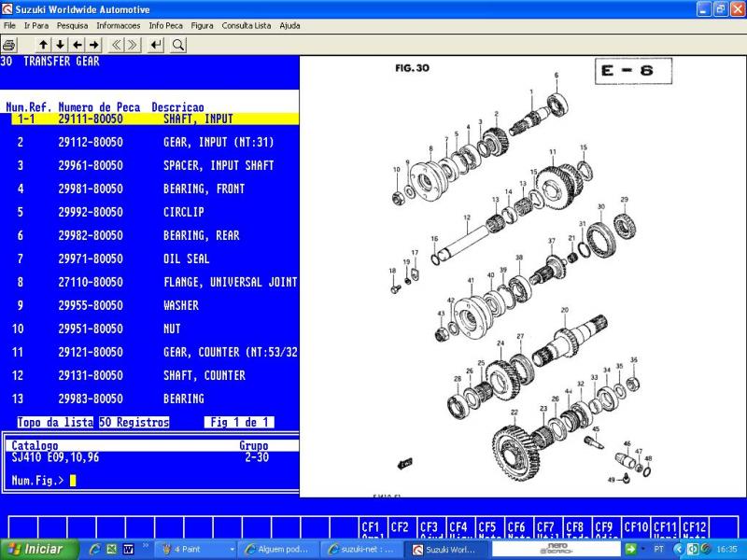Click the down arrow toolbar button

pos(60,45)
